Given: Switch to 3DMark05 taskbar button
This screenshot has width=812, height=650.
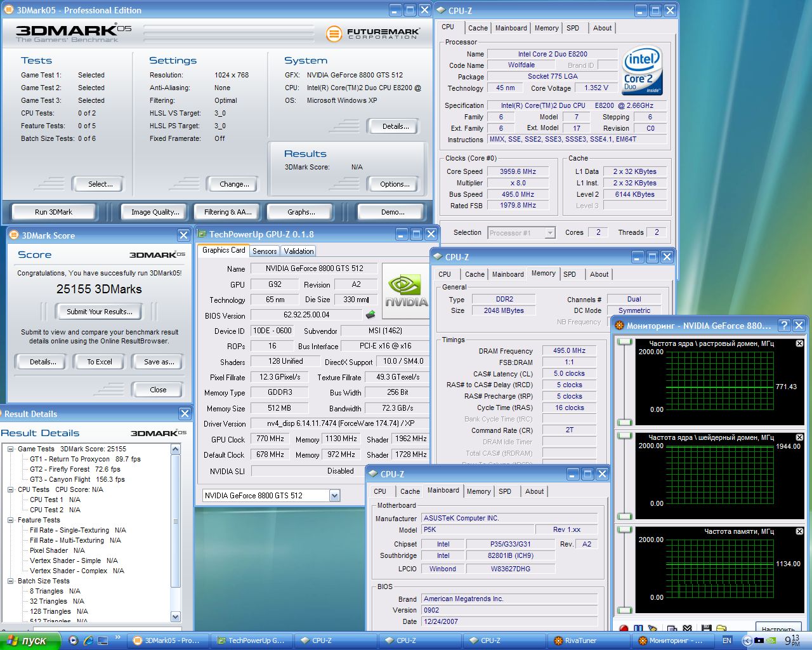Looking at the screenshot, I should click(x=167, y=640).
